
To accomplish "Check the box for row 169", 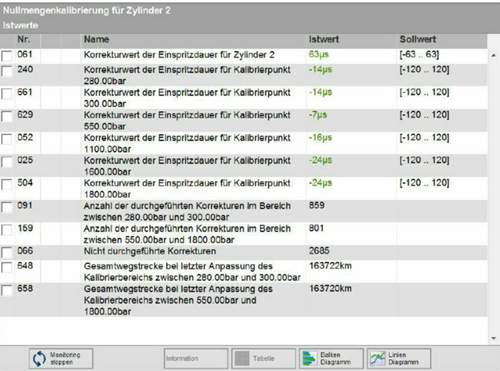I will pyautogui.click(x=7, y=230).
